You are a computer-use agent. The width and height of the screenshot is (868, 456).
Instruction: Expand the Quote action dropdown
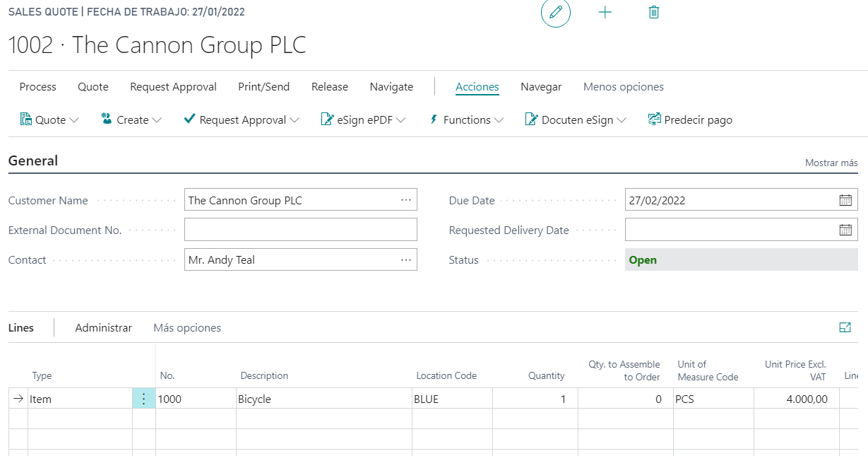coord(74,120)
